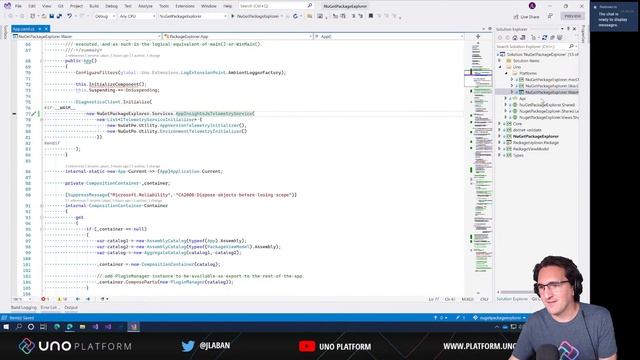The width and height of the screenshot is (640, 360).
Task: Open the Debug menu
Action: pos(111,6)
